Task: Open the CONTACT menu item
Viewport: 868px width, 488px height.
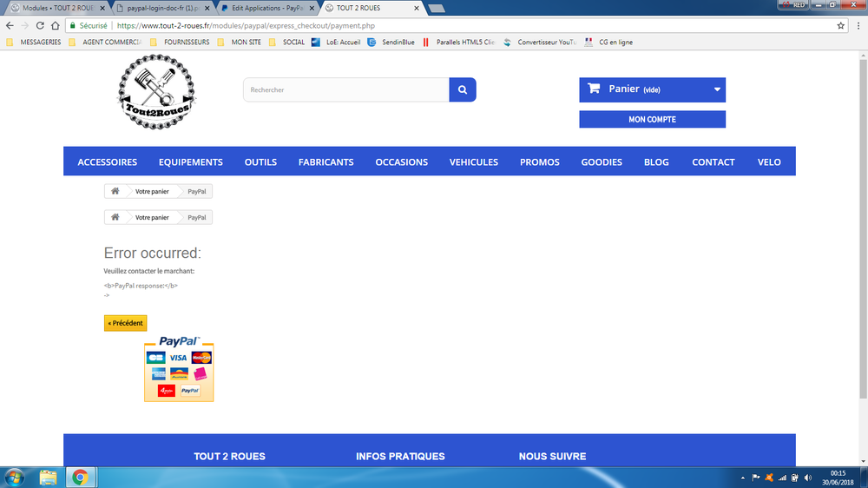Action: [713, 162]
